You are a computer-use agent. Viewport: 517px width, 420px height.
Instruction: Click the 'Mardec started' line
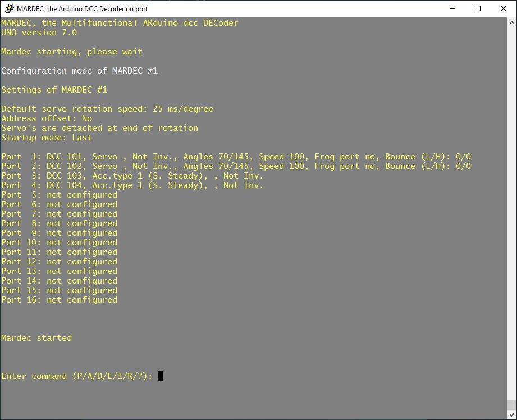point(36,338)
